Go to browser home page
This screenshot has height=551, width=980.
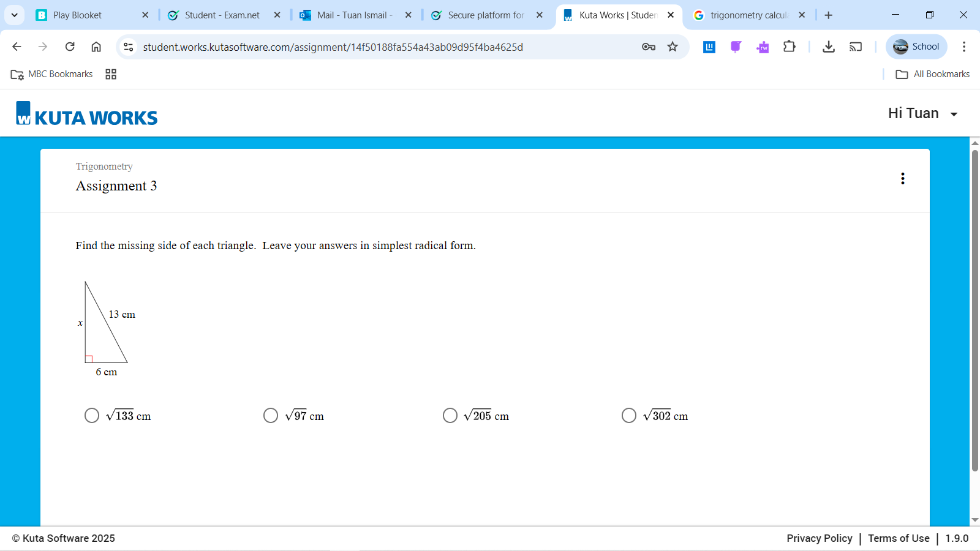(x=96, y=47)
